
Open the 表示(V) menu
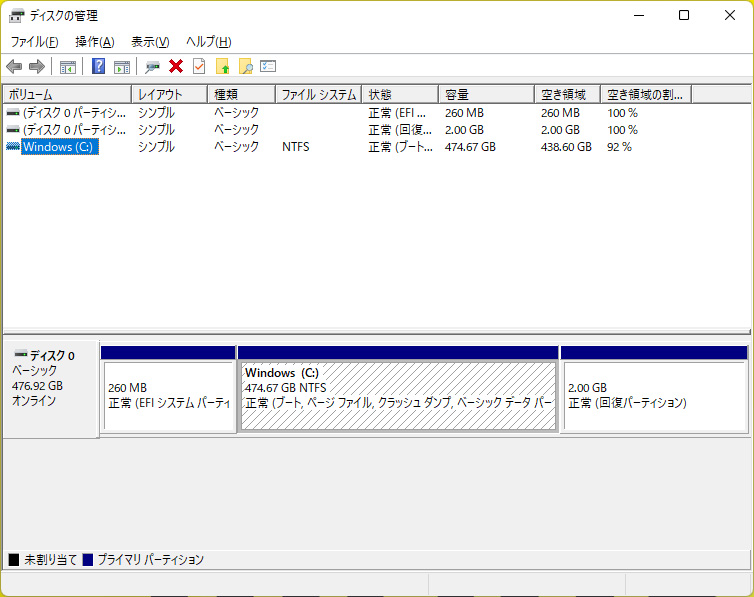click(x=150, y=42)
